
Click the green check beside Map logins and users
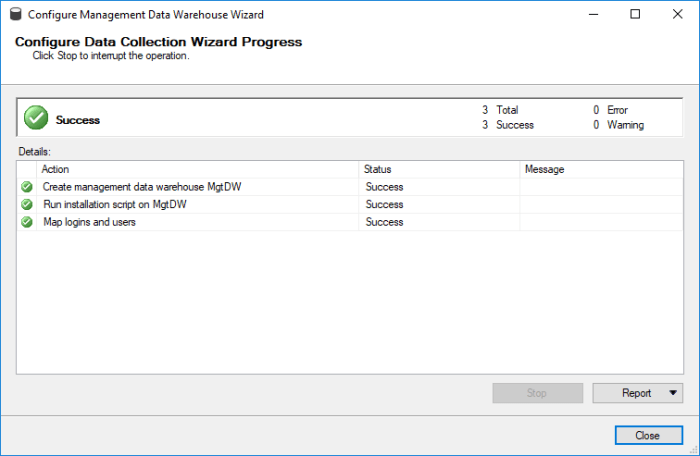[27, 222]
